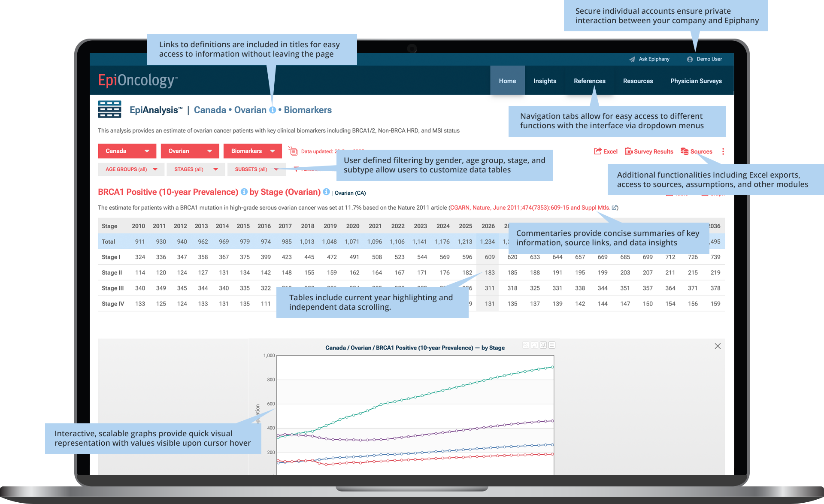Open the Demo User account icon

[x=690, y=59]
